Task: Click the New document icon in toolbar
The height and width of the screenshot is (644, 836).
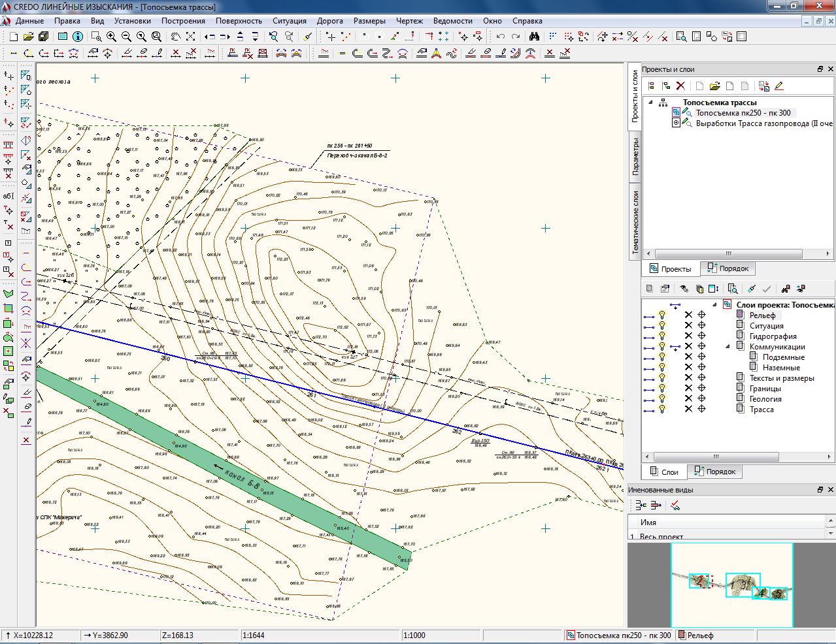Action: (x=14, y=37)
